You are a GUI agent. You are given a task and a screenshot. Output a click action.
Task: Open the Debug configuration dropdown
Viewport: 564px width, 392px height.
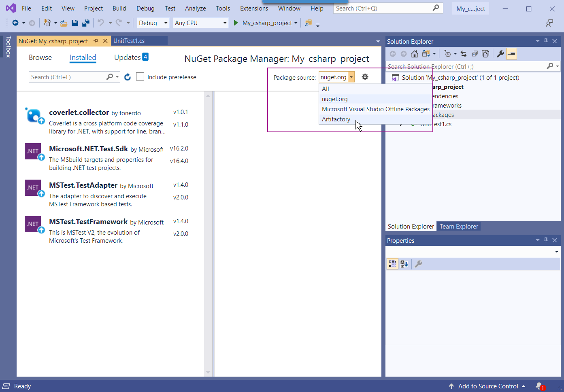[x=153, y=23]
